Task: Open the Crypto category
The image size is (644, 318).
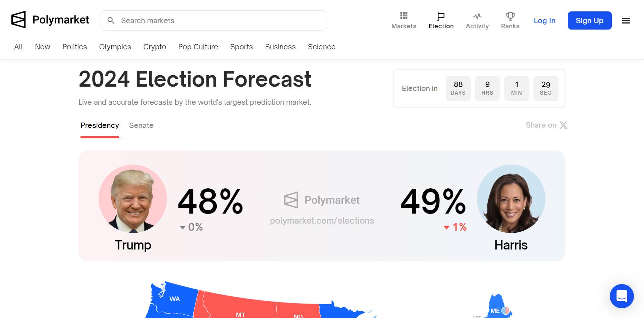Action: point(154,47)
